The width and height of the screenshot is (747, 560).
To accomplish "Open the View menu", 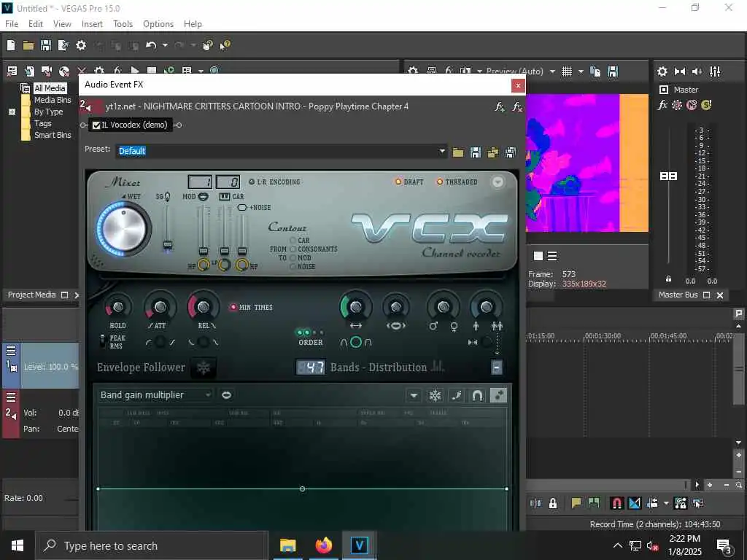I will [62, 24].
